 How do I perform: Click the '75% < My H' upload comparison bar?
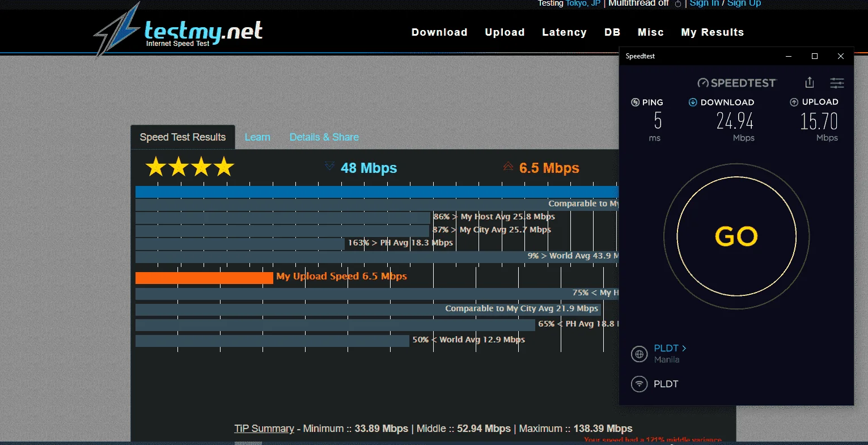tap(376, 294)
